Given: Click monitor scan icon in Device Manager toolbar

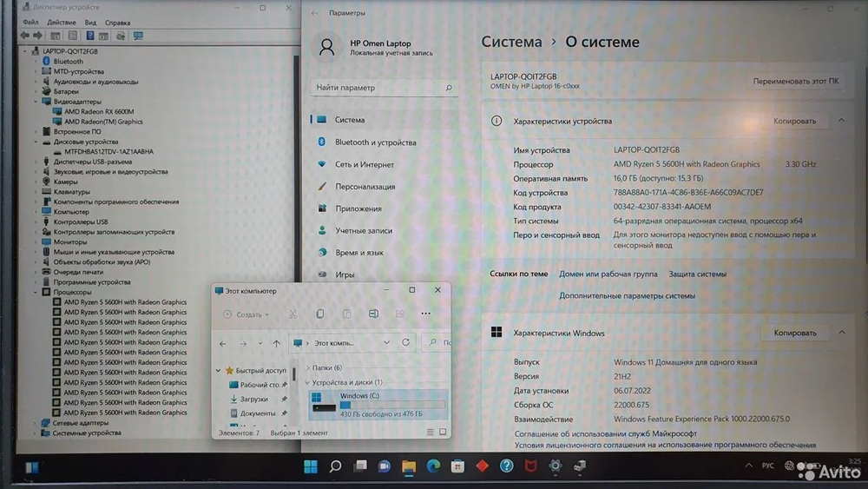Looking at the screenshot, I should click(138, 36).
